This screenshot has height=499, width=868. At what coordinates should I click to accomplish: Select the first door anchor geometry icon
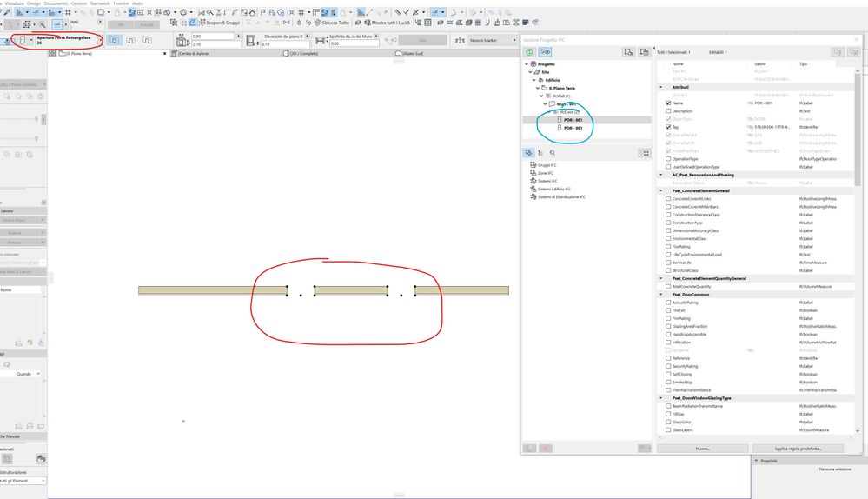[x=114, y=41]
